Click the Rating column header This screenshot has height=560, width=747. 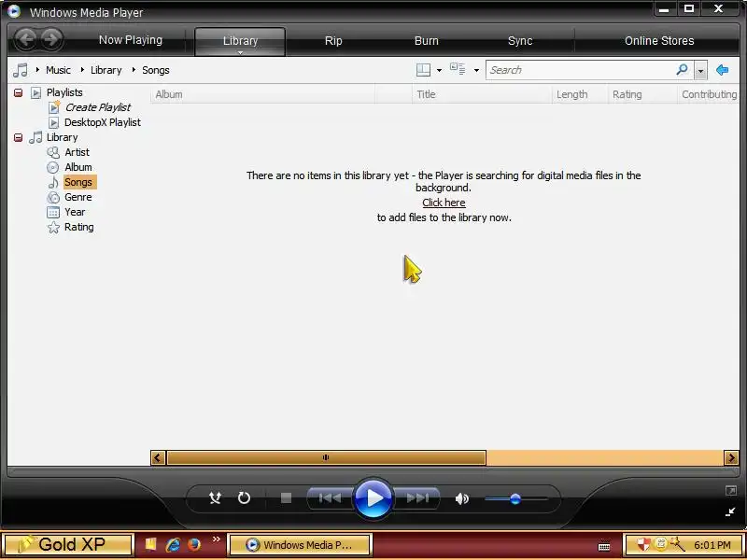click(x=642, y=94)
